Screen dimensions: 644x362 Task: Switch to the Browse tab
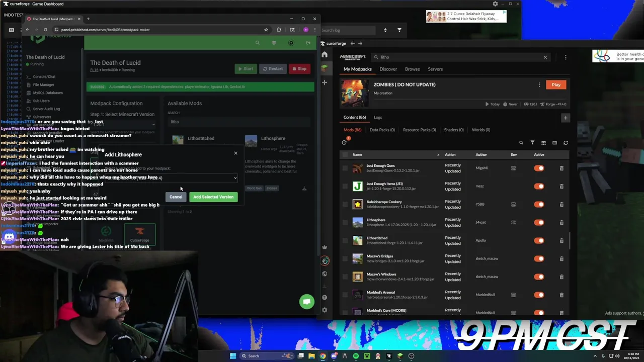pyautogui.click(x=412, y=69)
